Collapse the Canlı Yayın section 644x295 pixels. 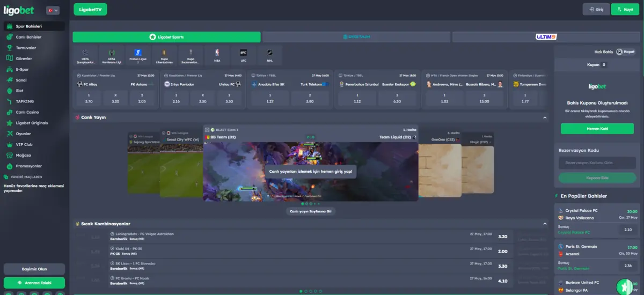[545, 117]
